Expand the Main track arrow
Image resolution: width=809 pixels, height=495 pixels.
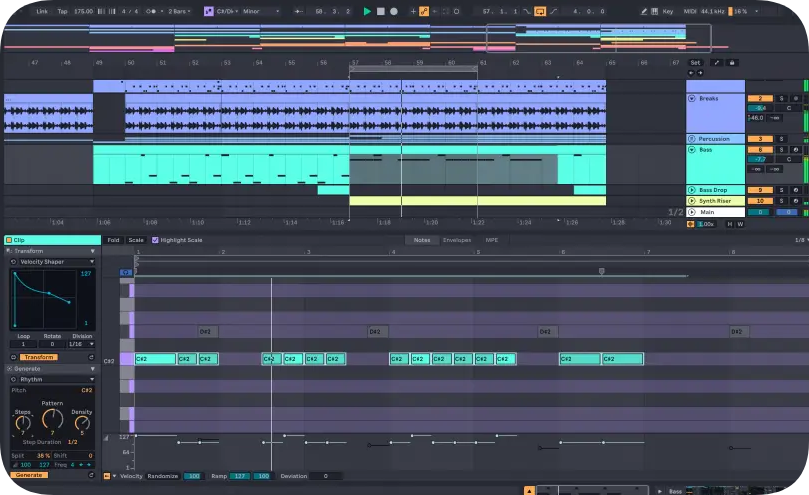point(692,212)
